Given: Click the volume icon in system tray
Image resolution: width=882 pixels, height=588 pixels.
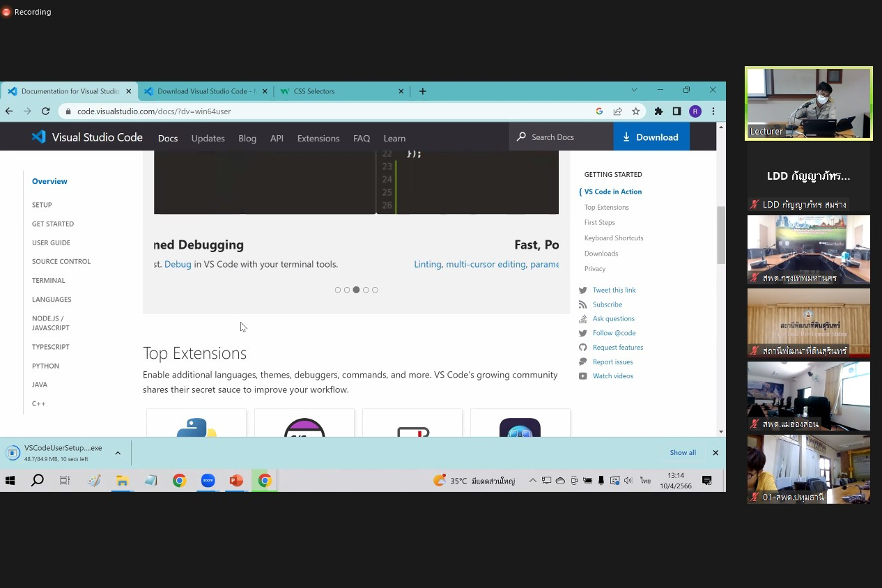Looking at the screenshot, I should [x=628, y=480].
